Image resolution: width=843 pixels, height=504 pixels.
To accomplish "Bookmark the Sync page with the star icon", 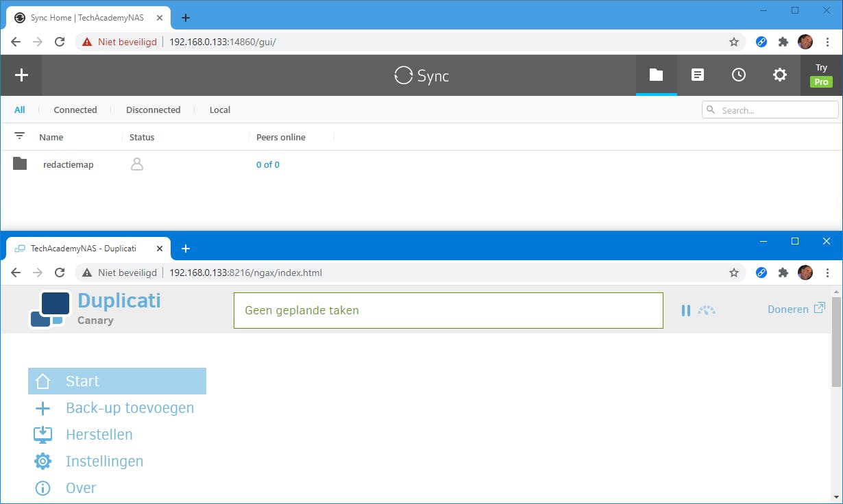I will pos(734,42).
